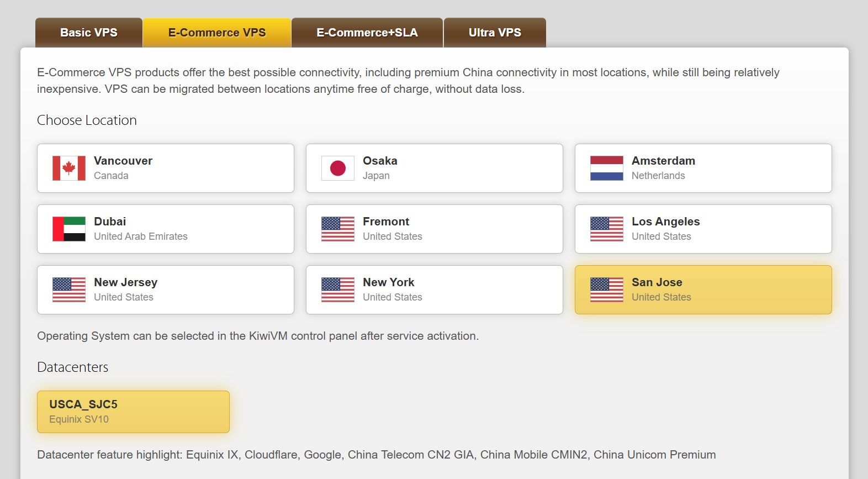Switch to the Basic VPS tab
The width and height of the screenshot is (868, 479).
89,33
